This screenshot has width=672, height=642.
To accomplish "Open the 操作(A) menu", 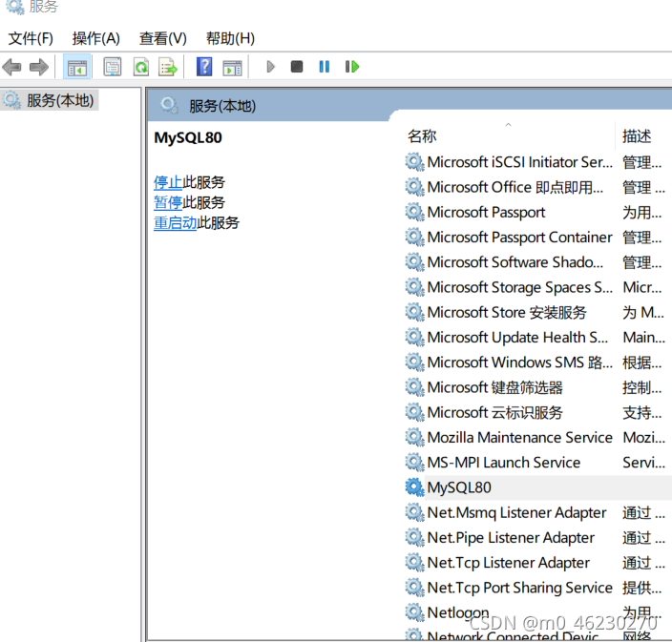I will pyautogui.click(x=96, y=38).
